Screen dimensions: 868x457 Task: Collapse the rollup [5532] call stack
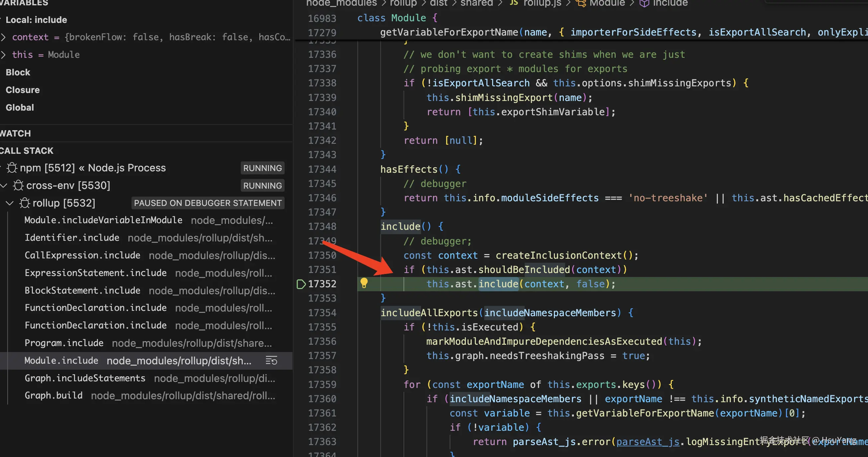(x=10, y=203)
